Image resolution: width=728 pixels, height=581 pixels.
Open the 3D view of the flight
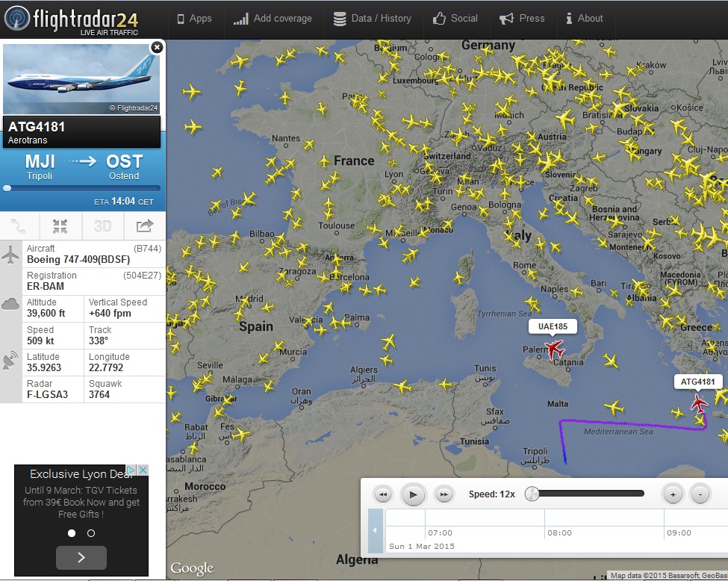pos(102,226)
